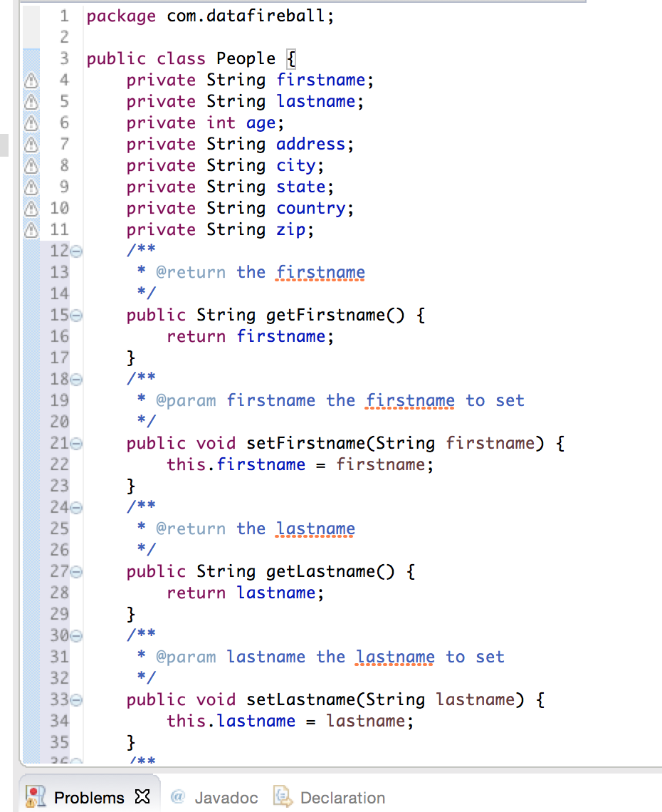Screen dimensions: 662x812
Task: Click line number 17 in gutter
Action: point(59,358)
